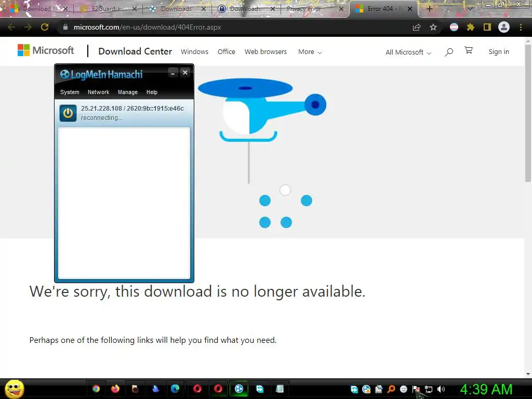
Task: Click the search magnifier icon
Action: (x=448, y=52)
